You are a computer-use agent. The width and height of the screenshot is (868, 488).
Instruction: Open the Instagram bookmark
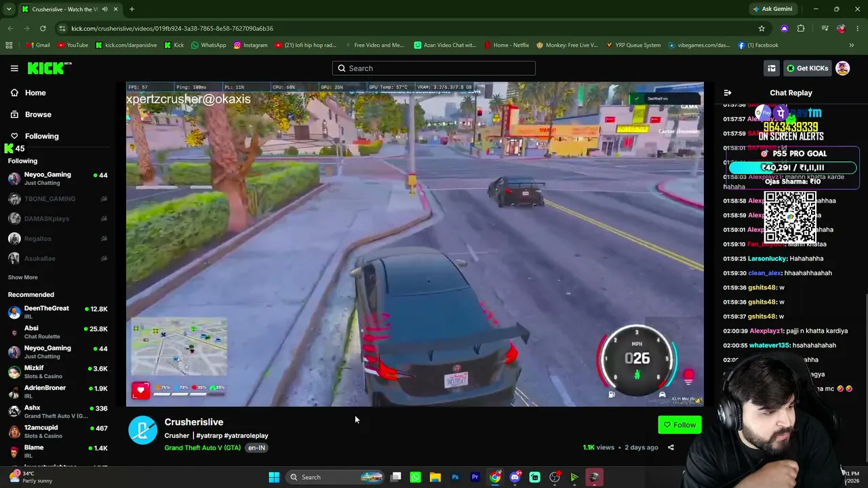coord(251,45)
